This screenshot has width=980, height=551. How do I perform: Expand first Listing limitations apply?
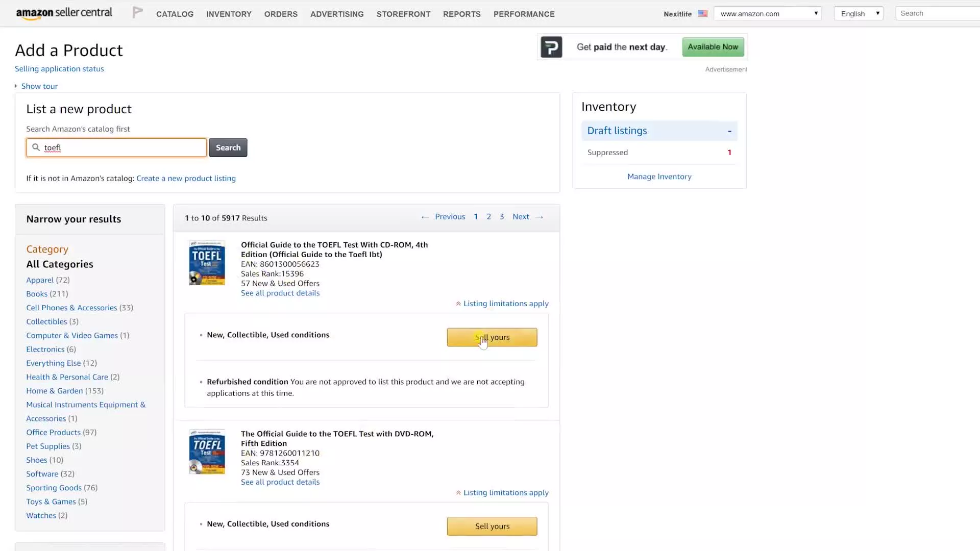(505, 304)
